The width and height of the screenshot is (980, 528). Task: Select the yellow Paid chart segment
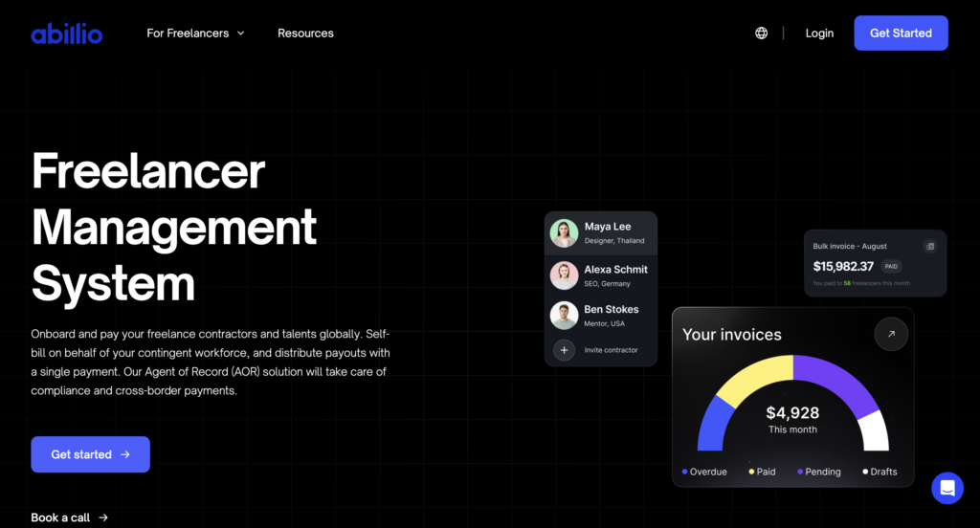click(756, 375)
